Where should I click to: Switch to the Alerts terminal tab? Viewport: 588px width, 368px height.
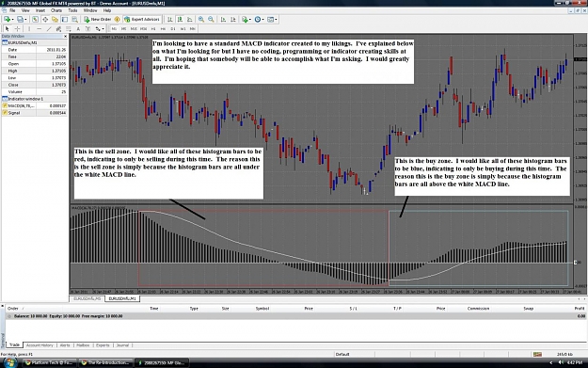(x=65, y=345)
